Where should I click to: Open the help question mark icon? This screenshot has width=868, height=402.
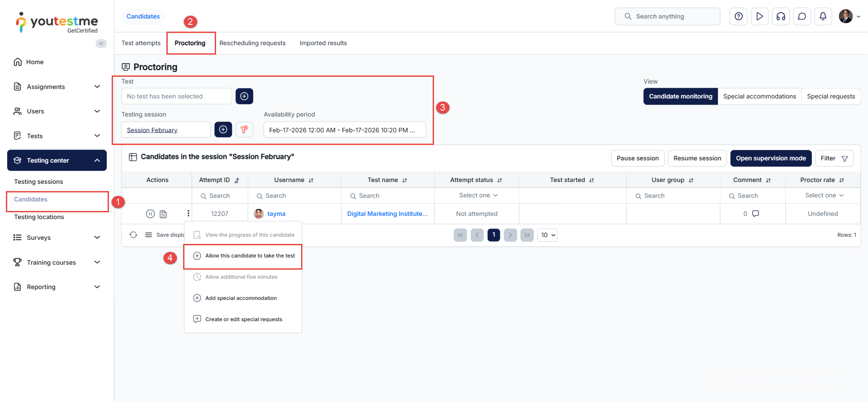point(738,16)
